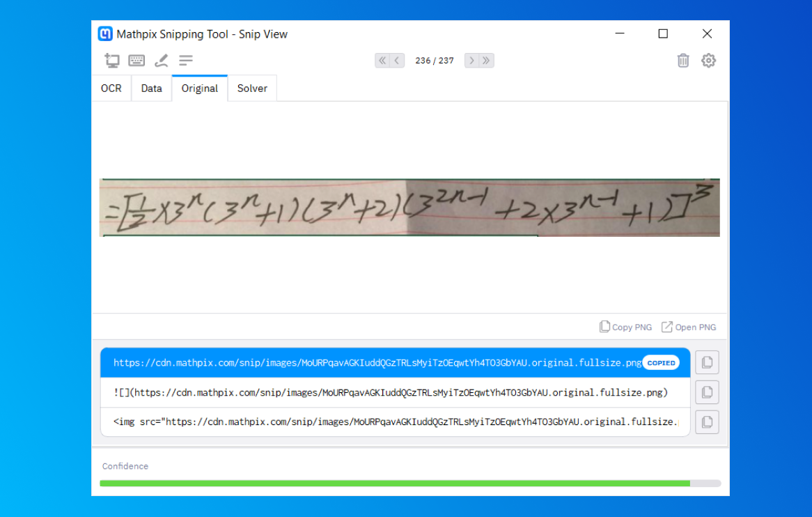Select the highlighted cdn.mathpix.com URL row
This screenshot has width=812, height=517.
(x=395, y=362)
